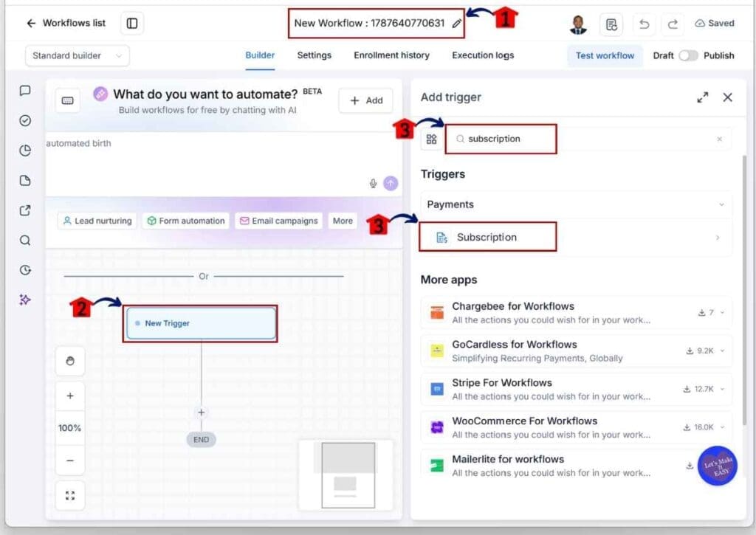Zoom in the workflow canvas
Image resolution: width=756 pixels, height=535 pixels.
point(70,396)
